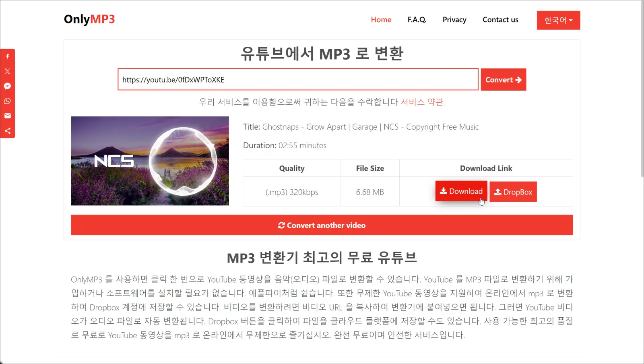Image resolution: width=644 pixels, height=364 pixels.
Task: Click the download icon on the Download button
Action: (x=444, y=191)
